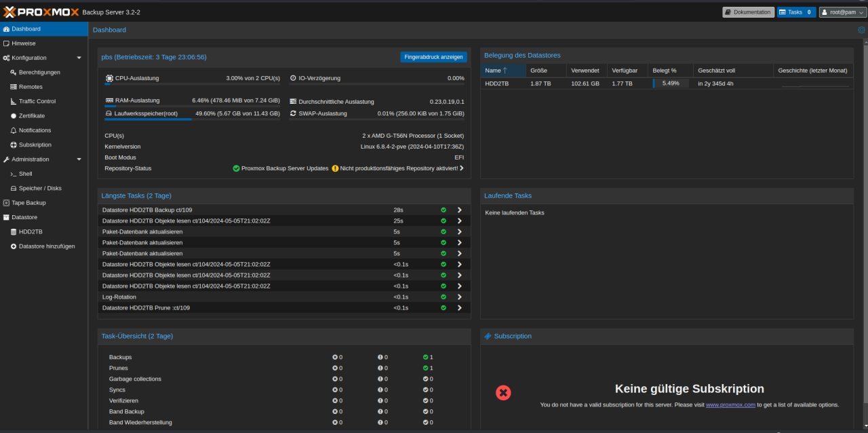This screenshot has width=868, height=433.
Task: Open the dashboard settings gear icon
Action: [x=861, y=30]
